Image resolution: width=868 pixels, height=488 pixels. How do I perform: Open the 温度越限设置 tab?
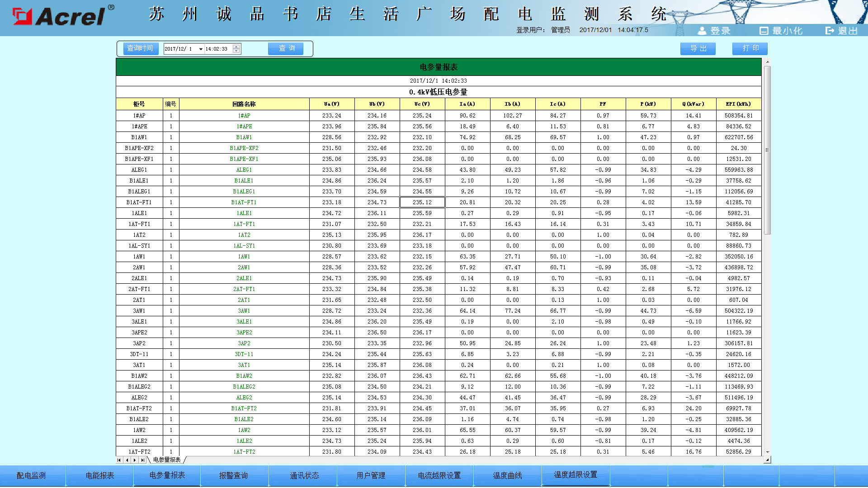[576, 475]
